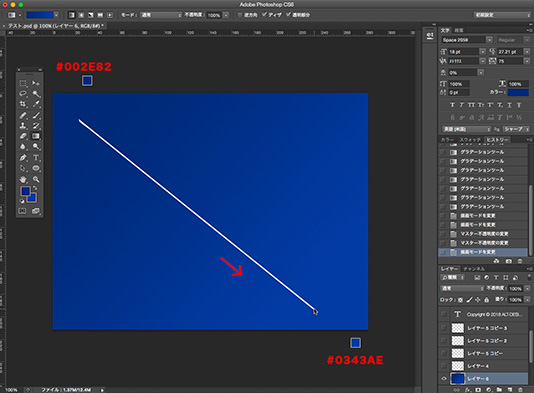Toggle the transparency checkbox
Image resolution: width=534 pixels, height=393 pixels.
click(289, 15)
